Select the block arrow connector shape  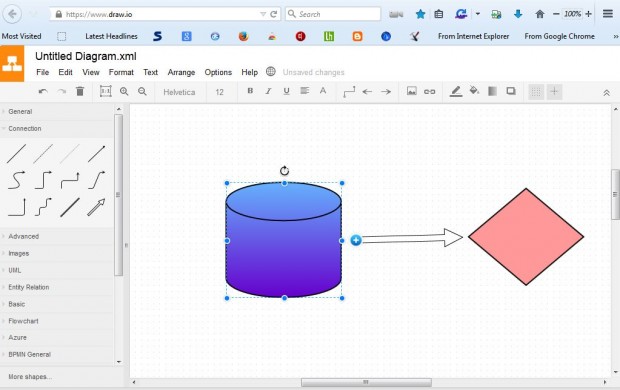(x=96, y=207)
